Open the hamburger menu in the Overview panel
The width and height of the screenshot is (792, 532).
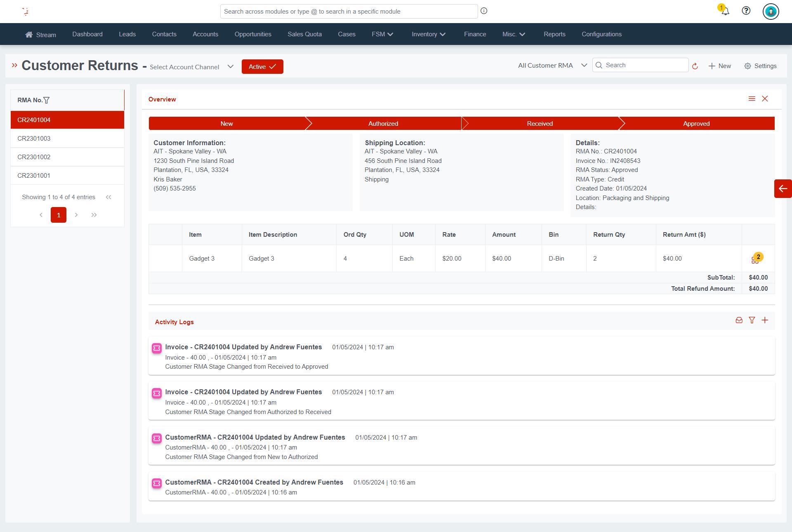(x=752, y=99)
